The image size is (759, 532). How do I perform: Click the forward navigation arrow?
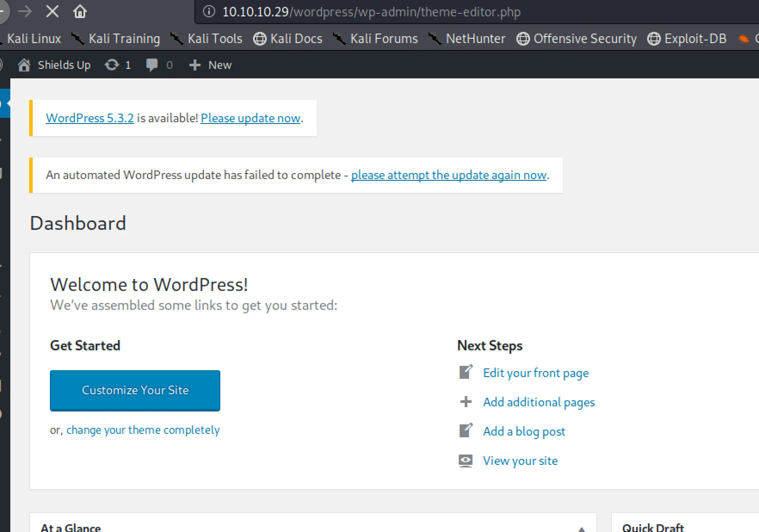coord(25,12)
